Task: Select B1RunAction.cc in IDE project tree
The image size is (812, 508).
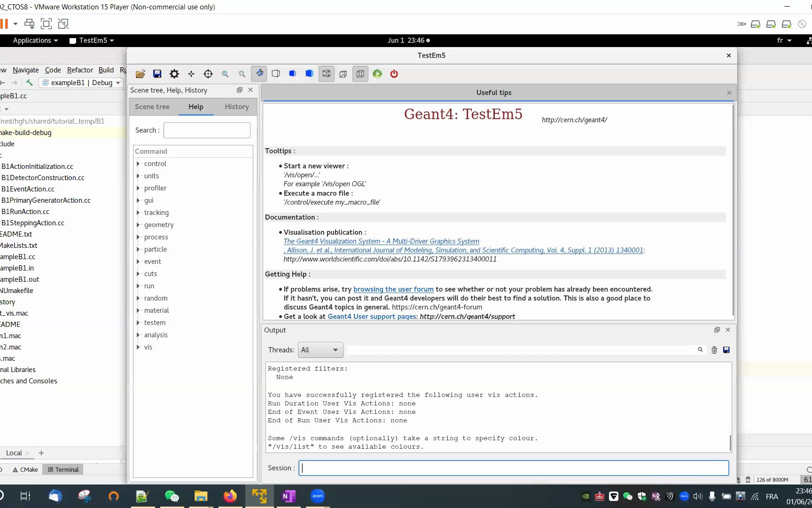Action: point(25,212)
